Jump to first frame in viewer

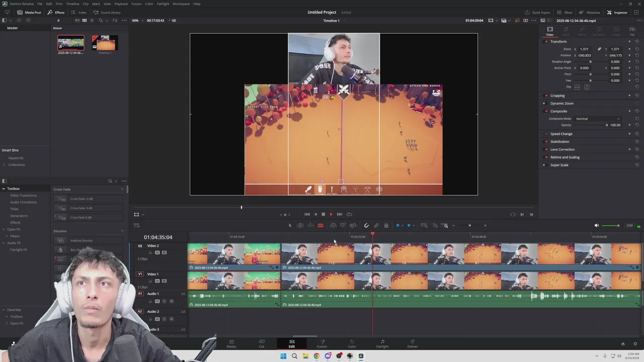(x=307, y=214)
